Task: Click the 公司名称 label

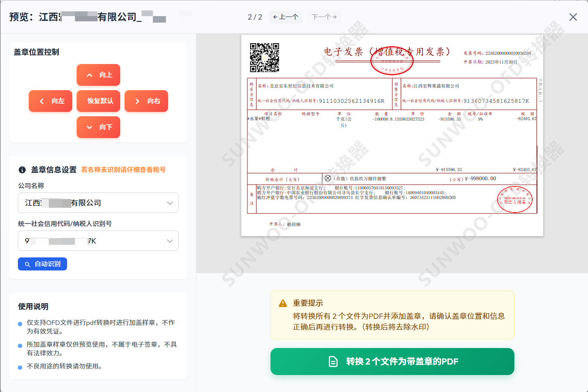Action: 31,186
